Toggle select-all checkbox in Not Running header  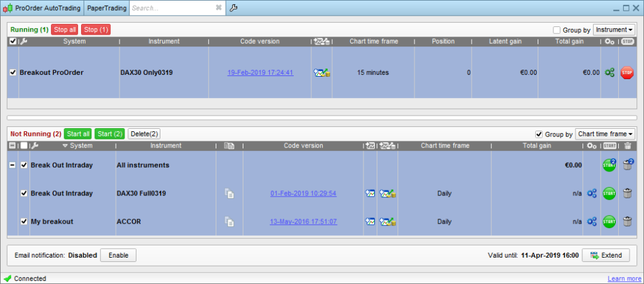(25, 145)
